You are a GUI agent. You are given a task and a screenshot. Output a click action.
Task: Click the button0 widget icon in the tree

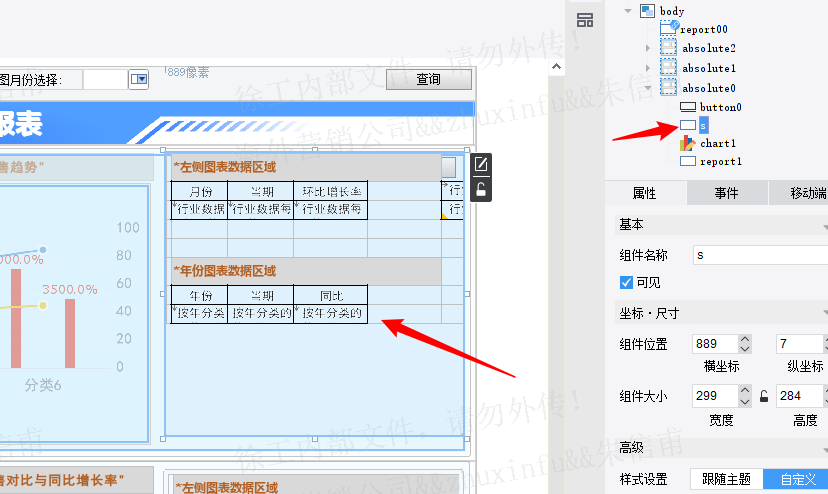[x=688, y=107]
